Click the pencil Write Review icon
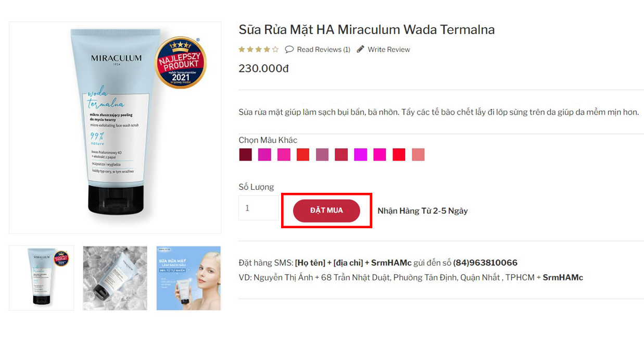Image resolution: width=644 pixels, height=358 pixels. (x=361, y=49)
